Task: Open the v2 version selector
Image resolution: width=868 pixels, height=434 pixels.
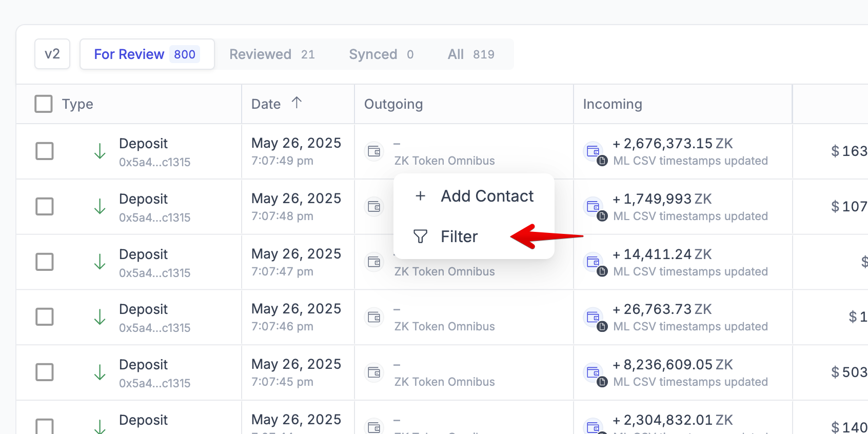Action: (x=52, y=54)
